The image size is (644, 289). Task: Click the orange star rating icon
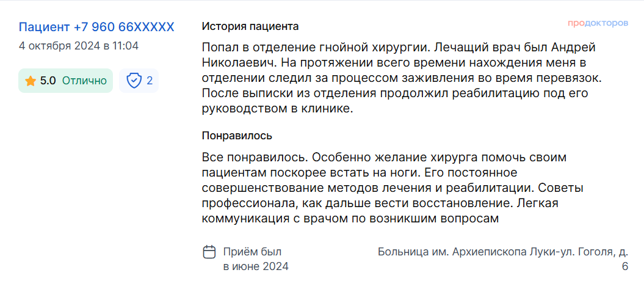click(x=31, y=81)
